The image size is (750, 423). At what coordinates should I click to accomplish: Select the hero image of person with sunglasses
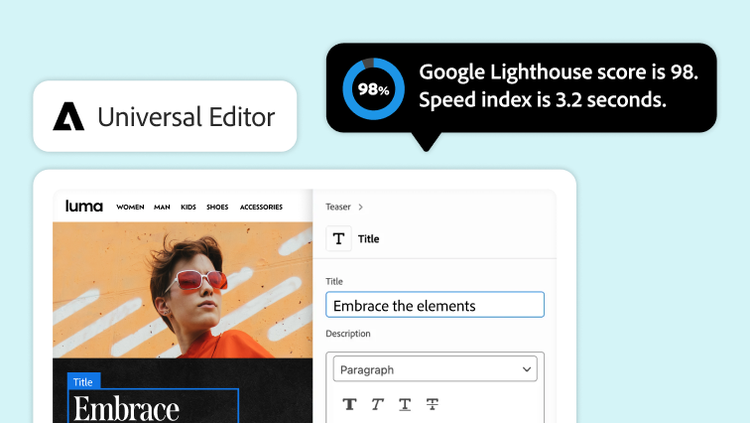click(x=183, y=290)
